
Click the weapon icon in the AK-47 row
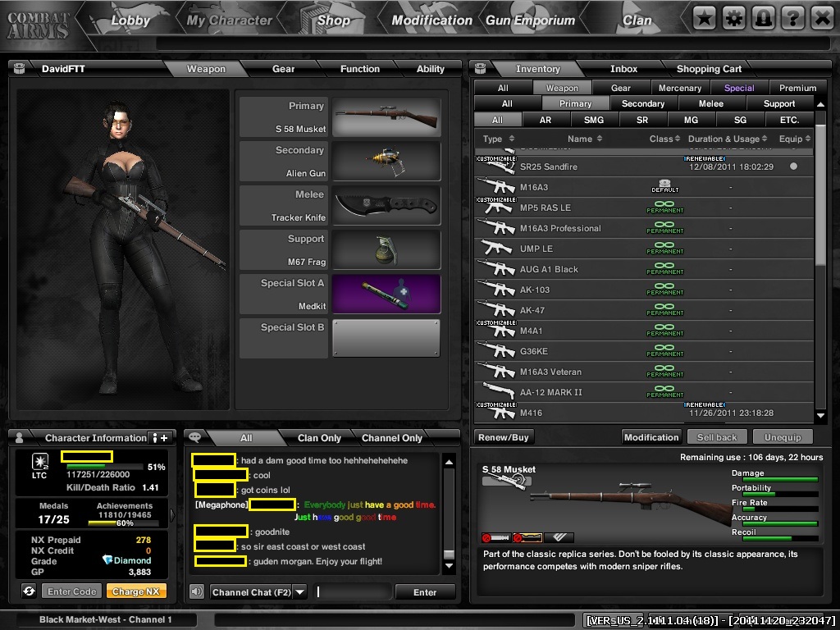[496, 309]
